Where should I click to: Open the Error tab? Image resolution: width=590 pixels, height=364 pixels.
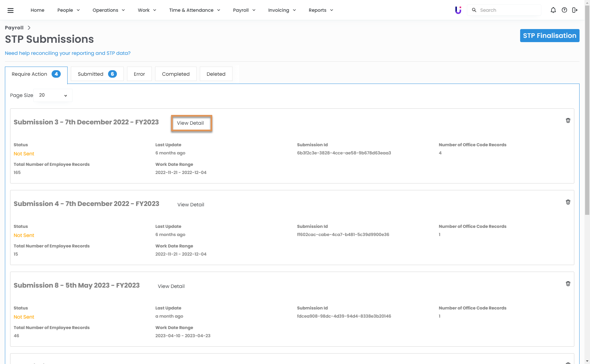(x=139, y=74)
